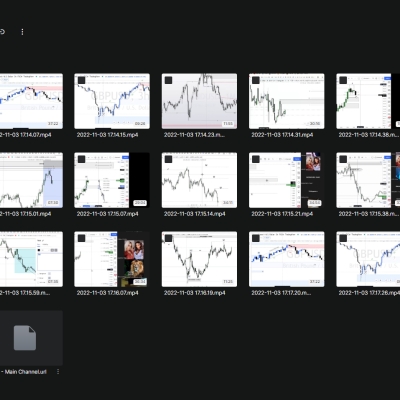Screen dimensions: 400x400
Task: Click video icon on 17.15.14.mp4 thumbnail
Action: [169, 159]
